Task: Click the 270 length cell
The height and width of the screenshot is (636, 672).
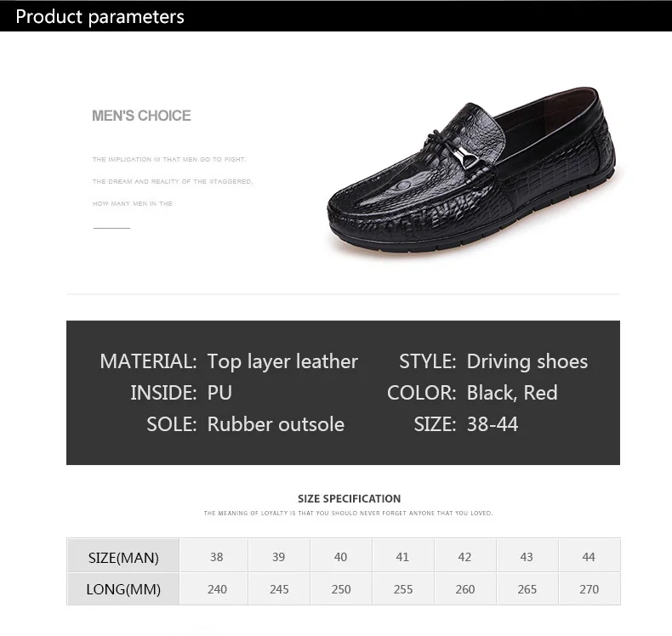Action: coord(589,589)
